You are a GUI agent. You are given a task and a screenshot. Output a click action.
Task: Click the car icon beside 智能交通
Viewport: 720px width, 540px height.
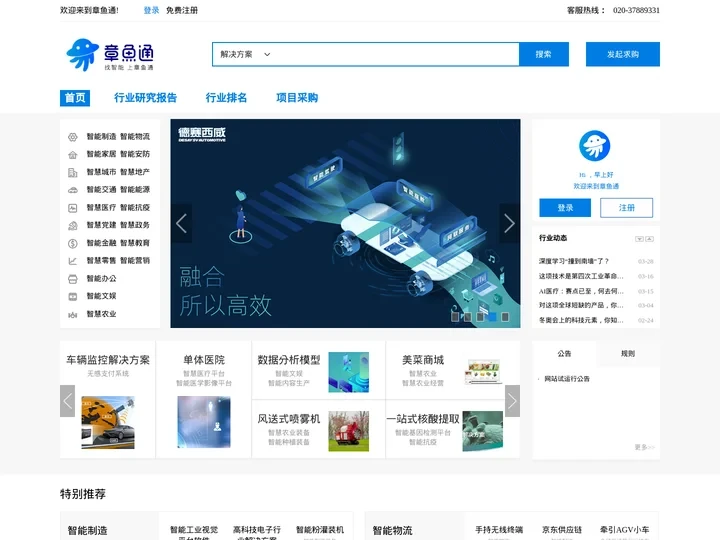[73, 190]
